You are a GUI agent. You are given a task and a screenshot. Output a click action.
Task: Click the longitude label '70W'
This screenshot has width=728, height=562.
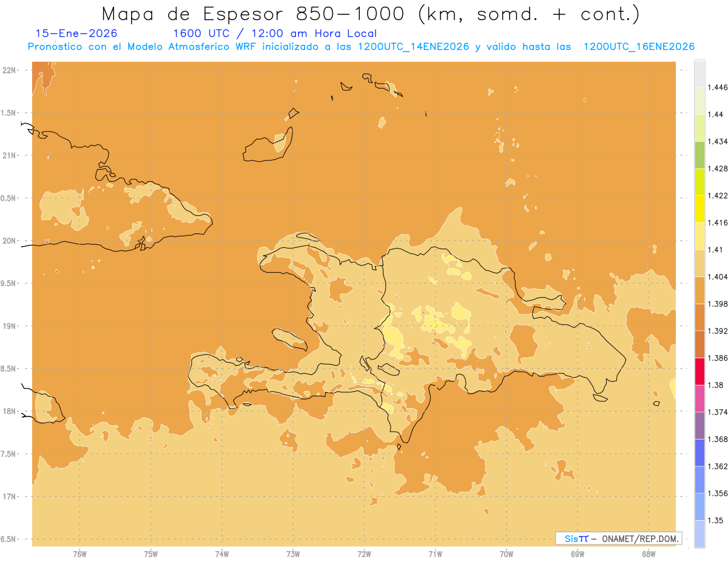point(507,554)
